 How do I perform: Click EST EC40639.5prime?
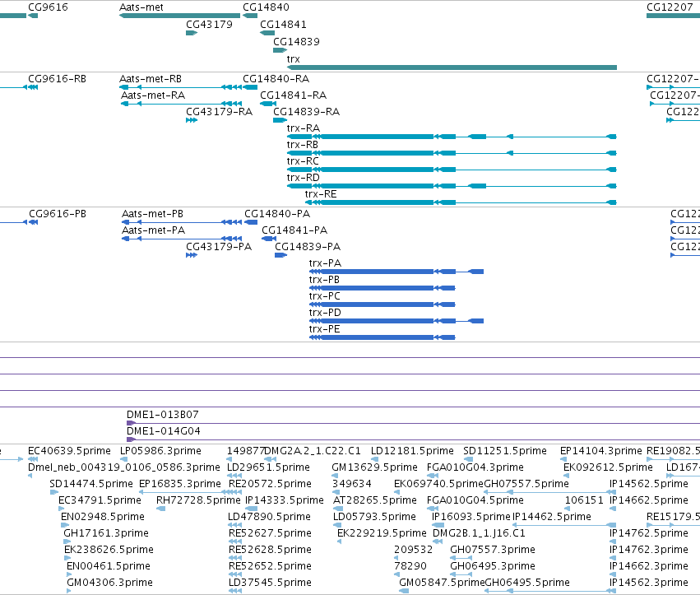click(x=69, y=451)
